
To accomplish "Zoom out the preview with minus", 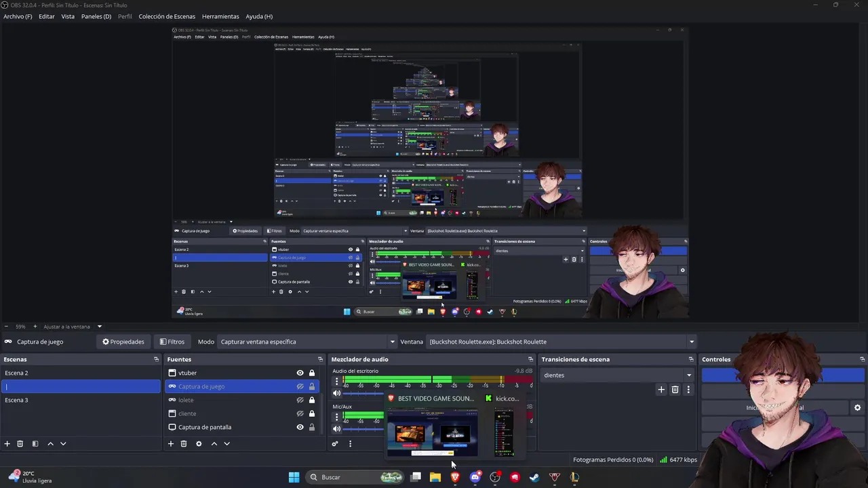I will [x=6, y=327].
